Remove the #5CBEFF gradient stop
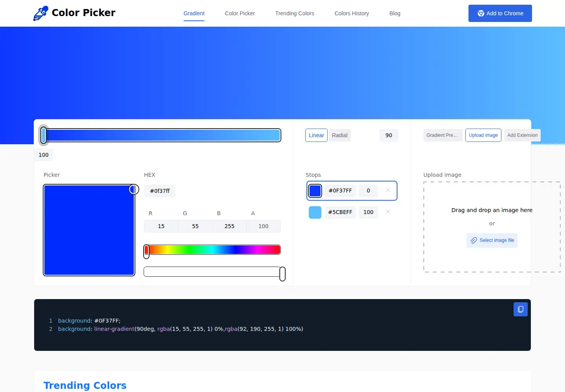 click(388, 212)
